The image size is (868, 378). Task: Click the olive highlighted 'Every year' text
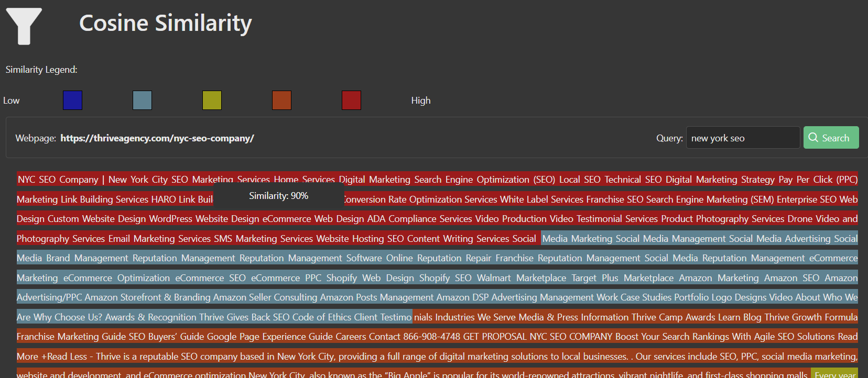(836, 374)
